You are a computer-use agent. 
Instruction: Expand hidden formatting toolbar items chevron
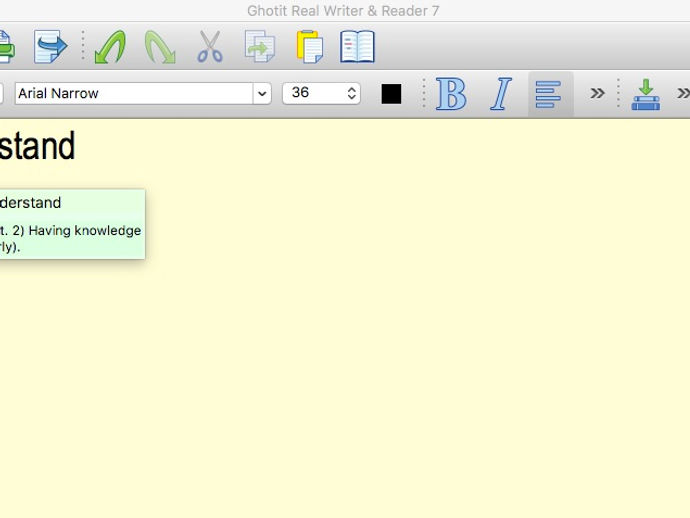[597, 93]
